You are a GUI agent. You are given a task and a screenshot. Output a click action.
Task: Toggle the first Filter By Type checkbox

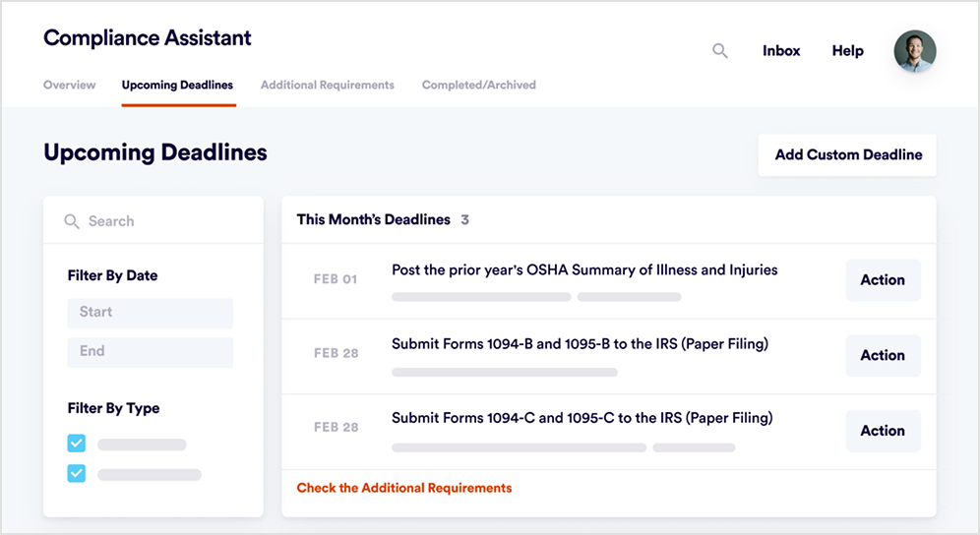[x=76, y=444]
